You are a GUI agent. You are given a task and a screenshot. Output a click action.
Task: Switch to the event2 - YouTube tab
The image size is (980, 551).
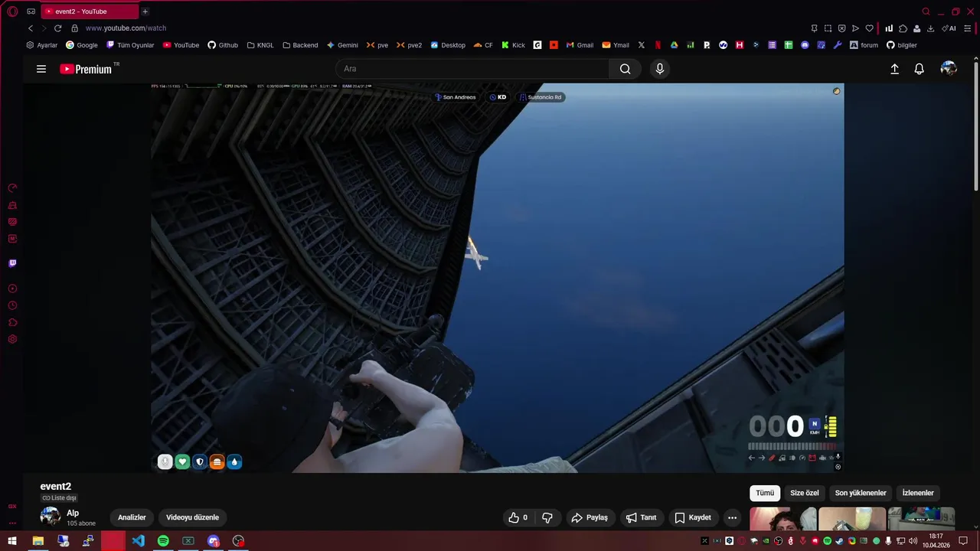(x=90, y=11)
